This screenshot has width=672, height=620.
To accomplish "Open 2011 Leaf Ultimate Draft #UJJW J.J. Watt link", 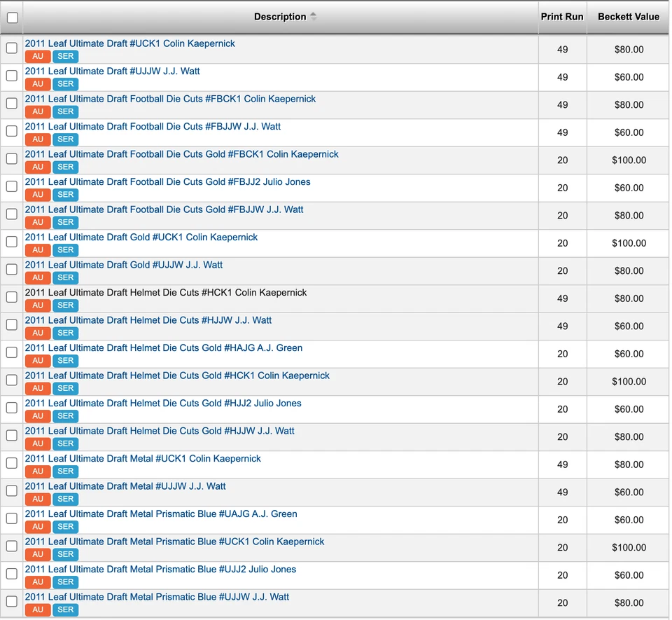I will coord(112,71).
